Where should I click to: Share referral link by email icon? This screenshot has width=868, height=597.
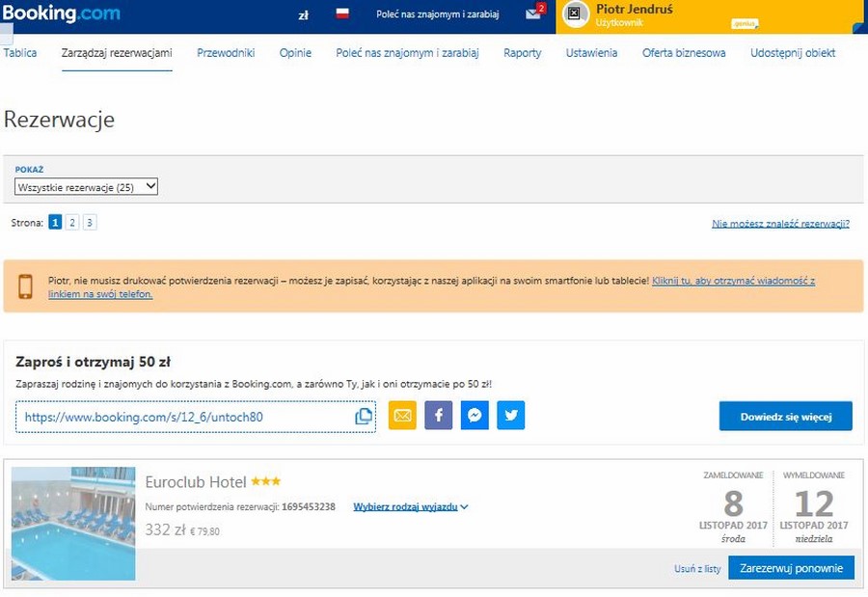[402, 416]
